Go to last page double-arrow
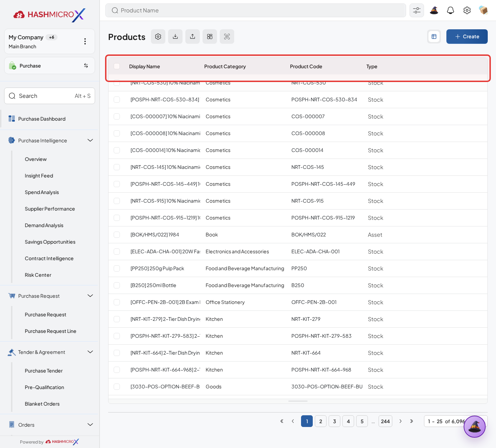 (412, 421)
